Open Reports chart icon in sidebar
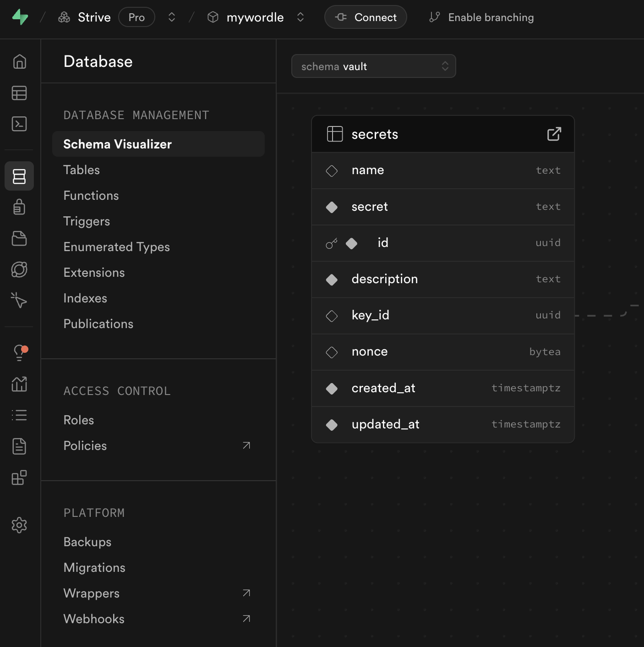 click(19, 384)
